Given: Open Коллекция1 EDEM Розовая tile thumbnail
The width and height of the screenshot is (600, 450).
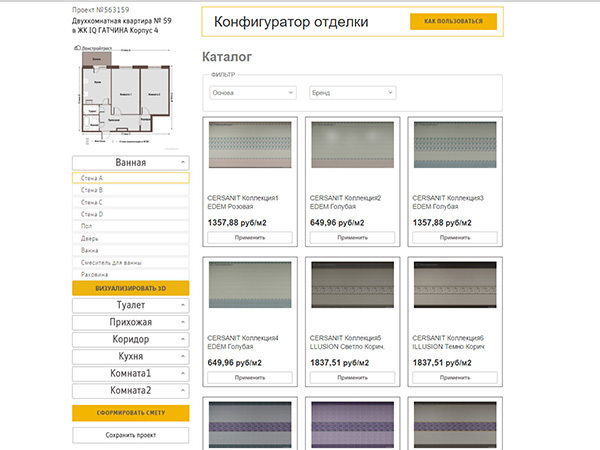Looking at the screenshot, I should (x=250, y=145).
